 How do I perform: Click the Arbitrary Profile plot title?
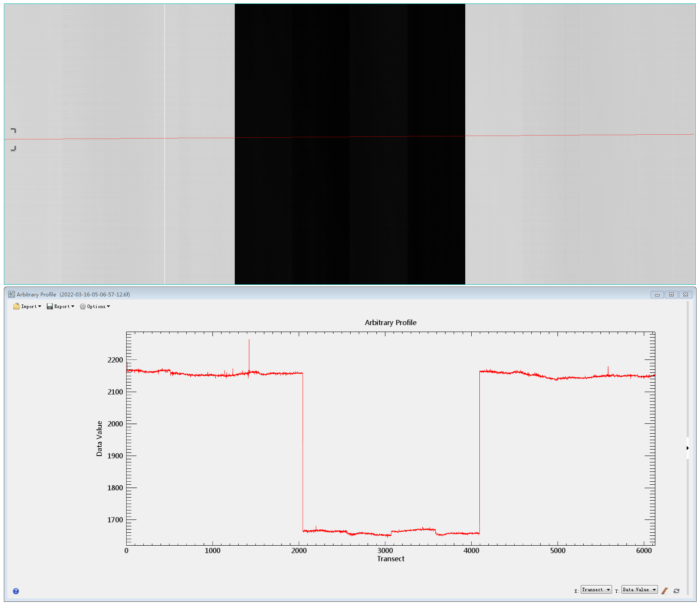tap(391, 323)
